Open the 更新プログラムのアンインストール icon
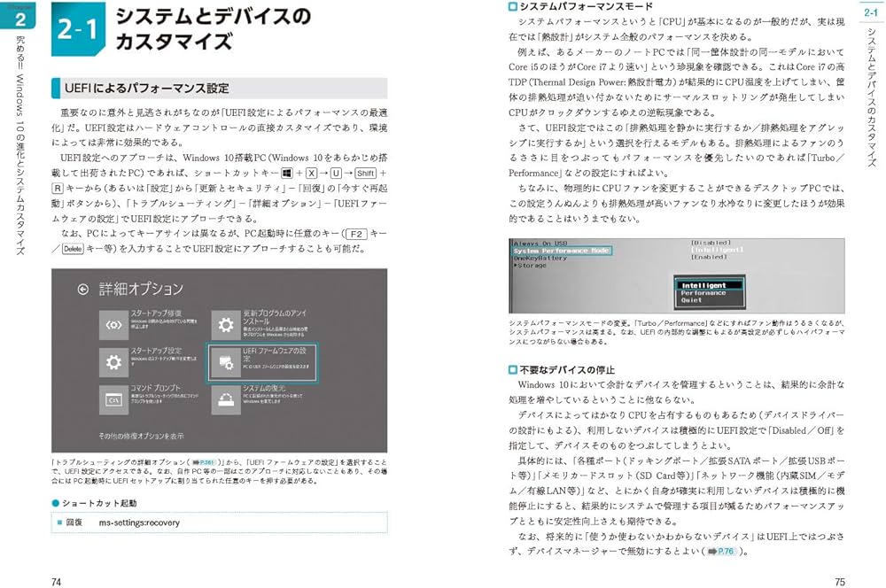The image size is (886, 588). 225,322
